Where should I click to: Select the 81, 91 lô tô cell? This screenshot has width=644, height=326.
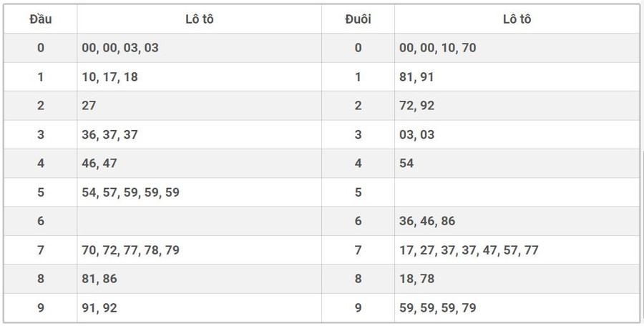(x=416, y=76)
